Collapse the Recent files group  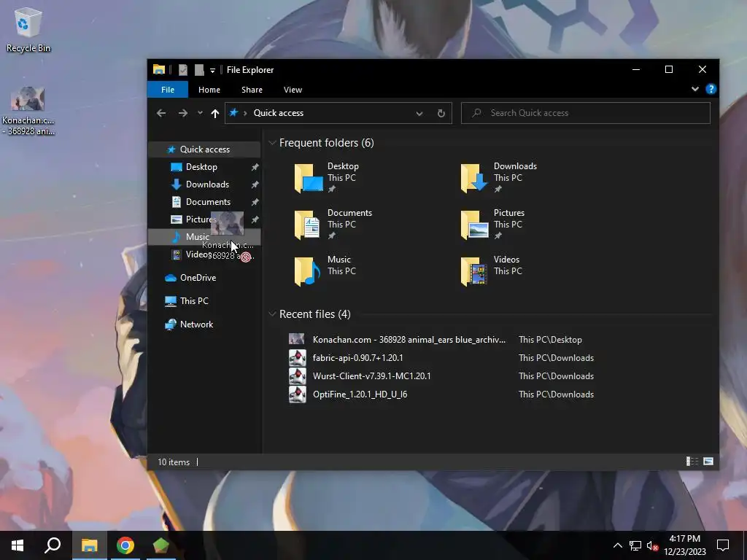pyautogui.click(x=273, y=314)
